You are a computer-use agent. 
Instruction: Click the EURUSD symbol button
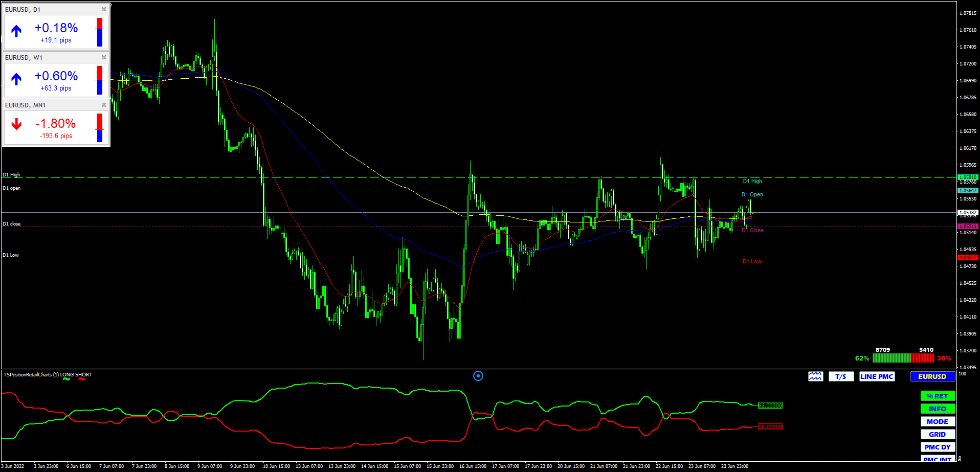932,376
